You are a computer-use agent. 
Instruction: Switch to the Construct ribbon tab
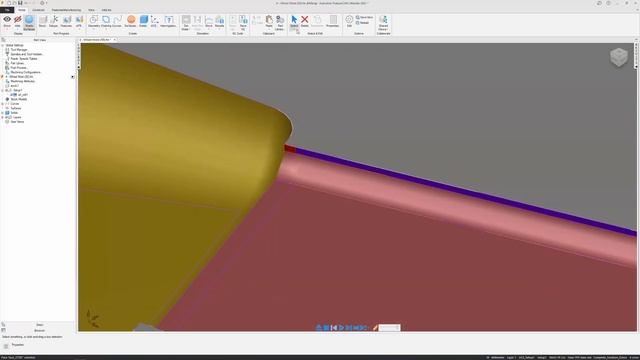point(38,10)
